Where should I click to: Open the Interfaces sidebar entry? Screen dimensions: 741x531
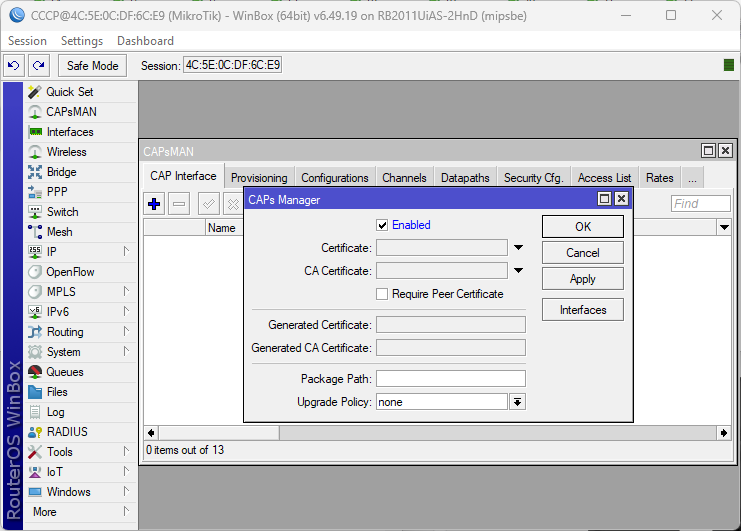coord(80,132)
